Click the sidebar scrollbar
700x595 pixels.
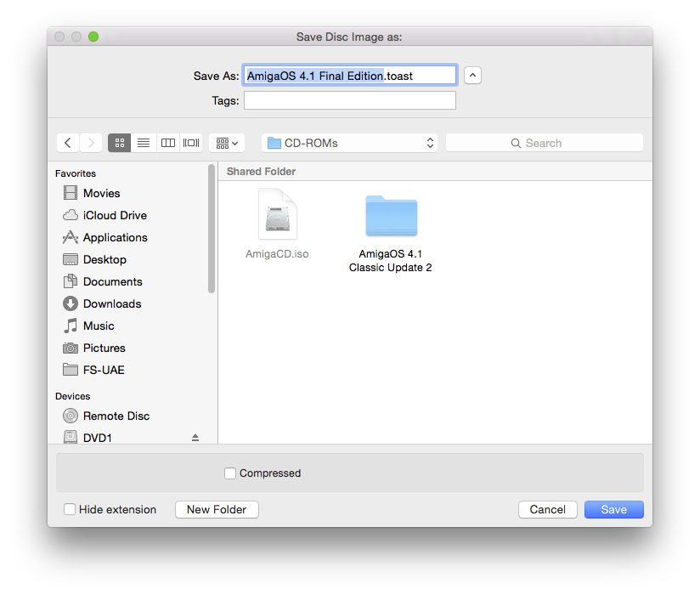coord(212,229)
